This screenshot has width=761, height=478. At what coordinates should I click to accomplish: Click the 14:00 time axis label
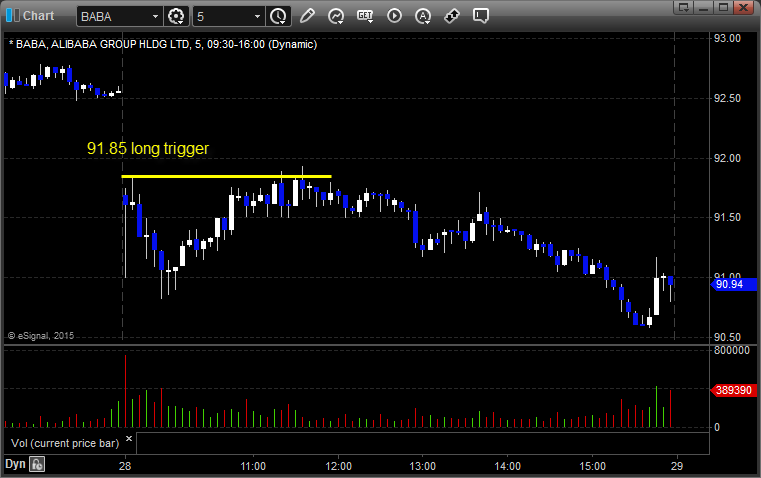[508, 466]
